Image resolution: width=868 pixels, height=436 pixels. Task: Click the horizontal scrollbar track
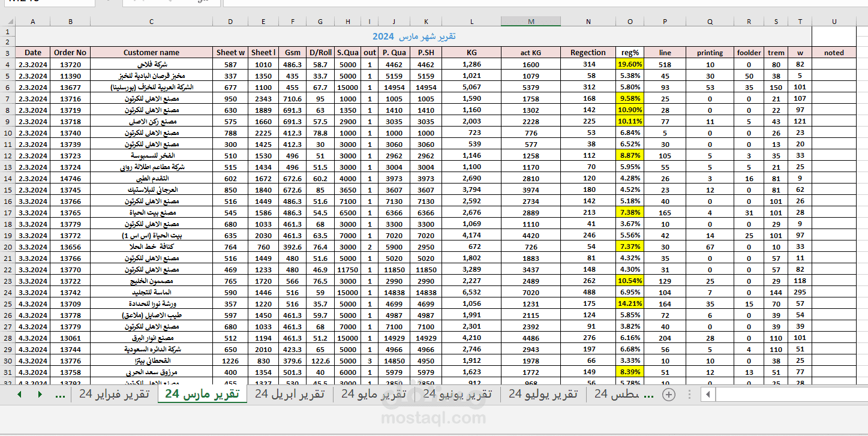(791, 395)
